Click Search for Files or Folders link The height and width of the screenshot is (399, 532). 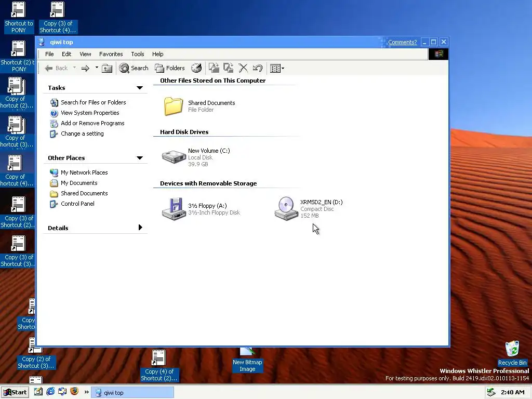click(94, 102)
